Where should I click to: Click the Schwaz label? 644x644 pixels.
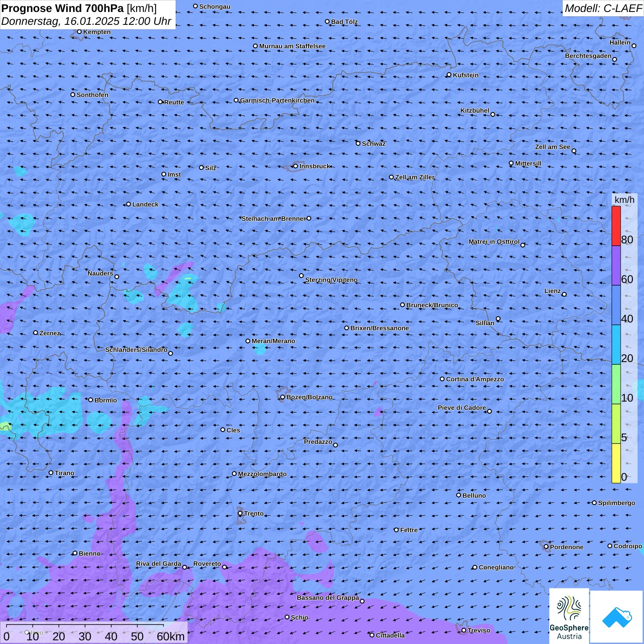point(374,144)
